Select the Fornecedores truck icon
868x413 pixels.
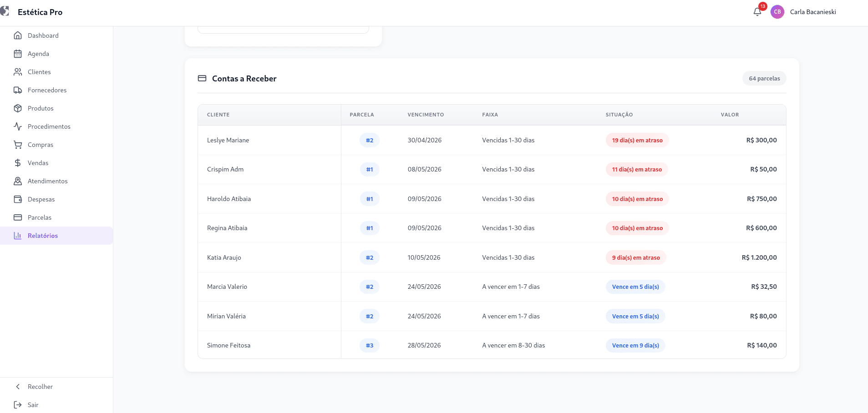[18, 90]
